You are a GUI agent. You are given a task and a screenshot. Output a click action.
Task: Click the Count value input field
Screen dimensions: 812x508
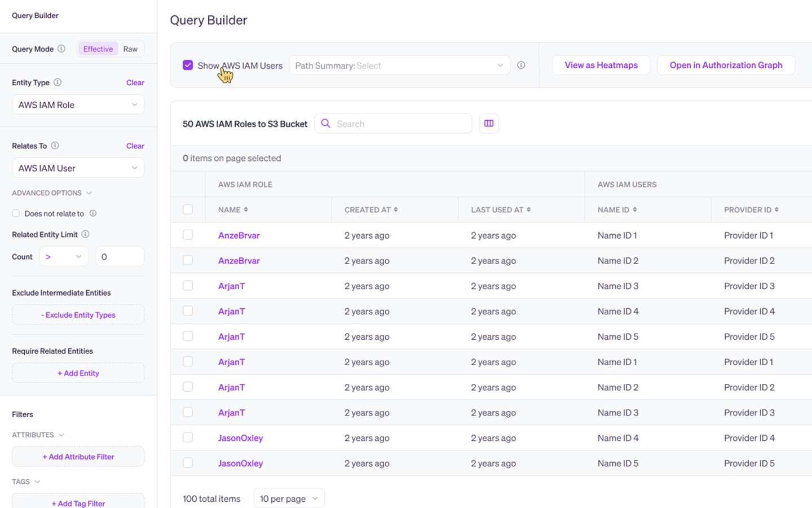(120, 256)
